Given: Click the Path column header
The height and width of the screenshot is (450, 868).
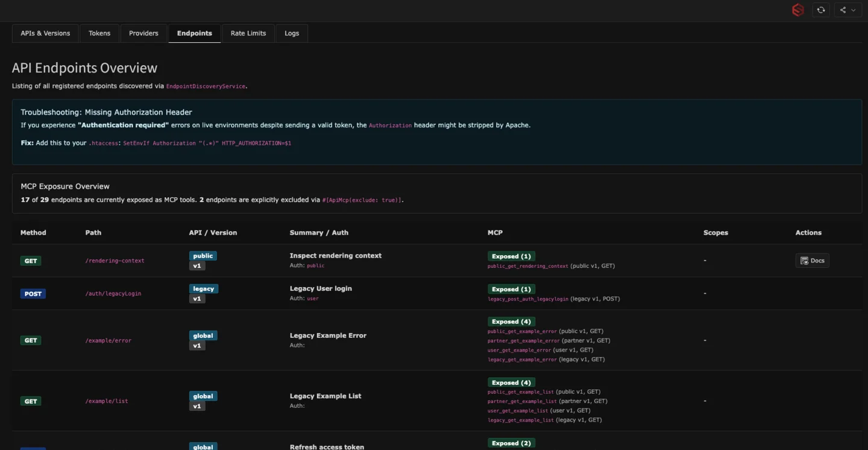Looking at the screenshot, I should tap(93, 232).
